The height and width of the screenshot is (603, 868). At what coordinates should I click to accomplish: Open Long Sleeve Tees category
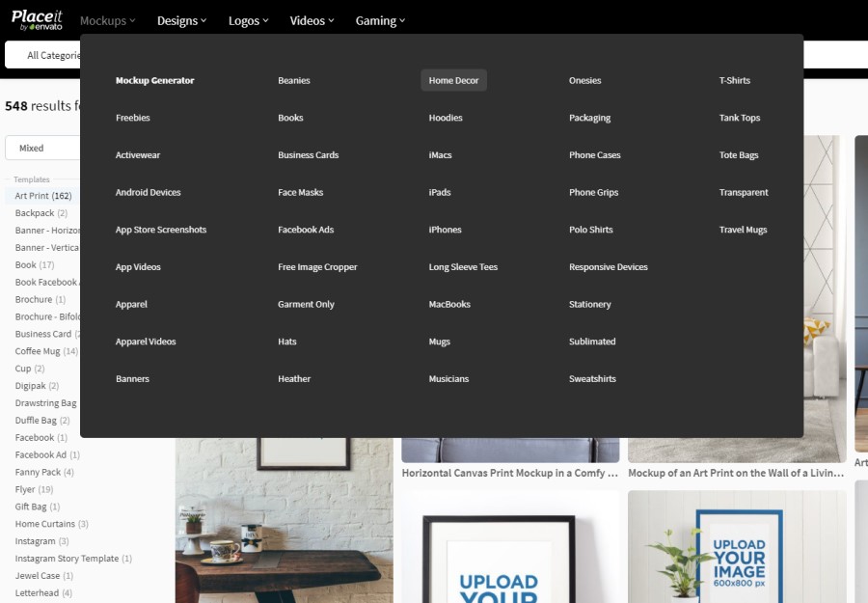tap(463, 267)
